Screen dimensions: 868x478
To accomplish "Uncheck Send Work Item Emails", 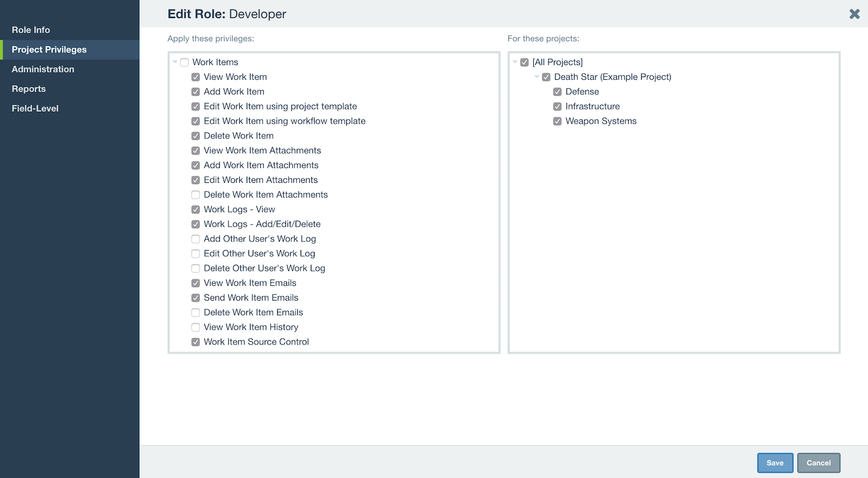I will click(x=196, y=297).
